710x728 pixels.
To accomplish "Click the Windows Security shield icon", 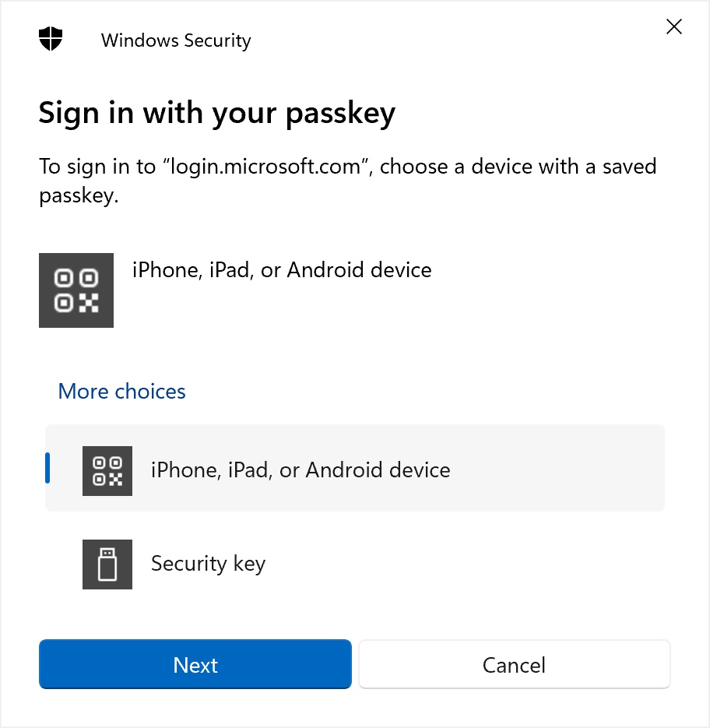I will pos(51,40).
